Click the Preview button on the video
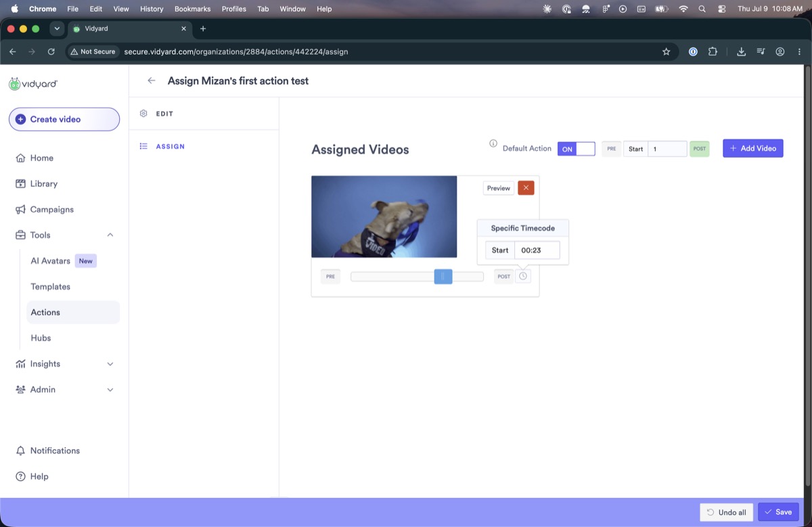 click(498, 188)
